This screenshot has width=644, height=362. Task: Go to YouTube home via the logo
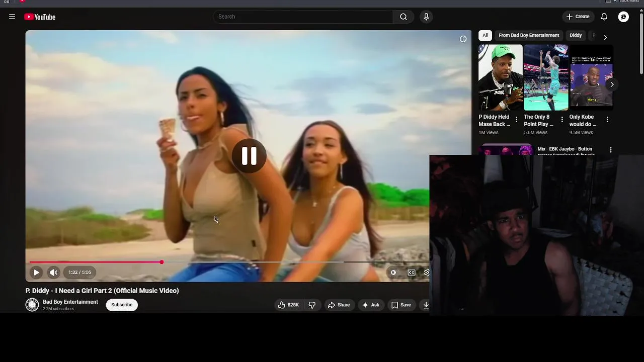click(40, 17)
